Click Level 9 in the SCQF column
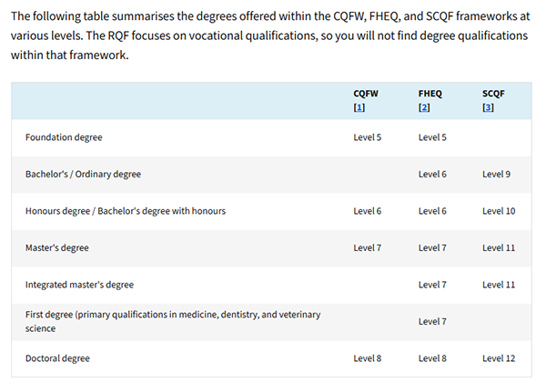Image resolution: width=546 pixels, height=392 pixels. [x=496, y=174]
